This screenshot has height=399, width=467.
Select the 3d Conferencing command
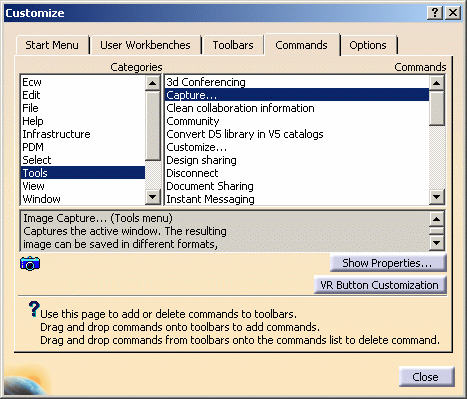tap(297, 82)
